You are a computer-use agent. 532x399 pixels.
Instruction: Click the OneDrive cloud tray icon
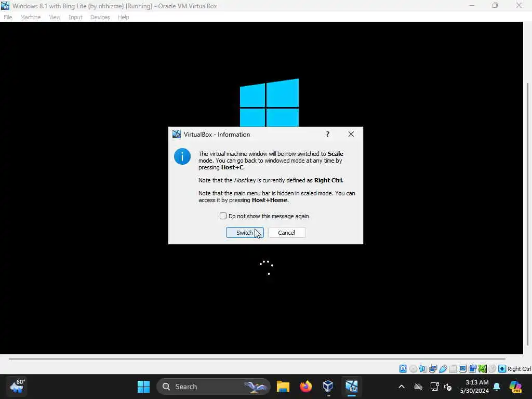click(418, 387)
